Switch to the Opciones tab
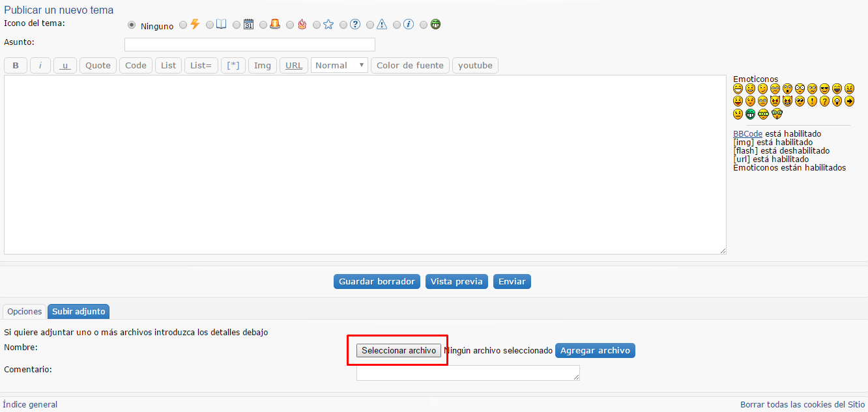The image size is (868, 412). coord(25,311)
